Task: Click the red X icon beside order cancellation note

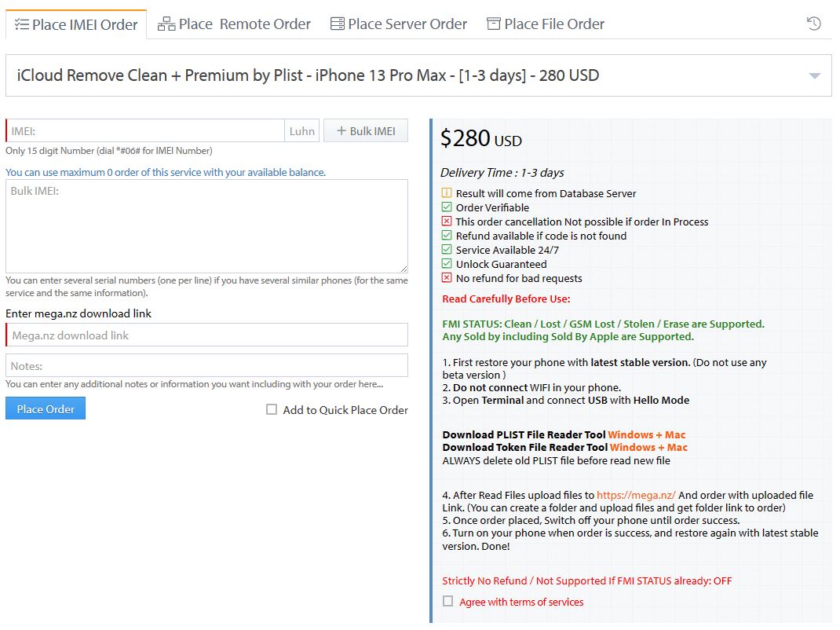Action: 447,221
